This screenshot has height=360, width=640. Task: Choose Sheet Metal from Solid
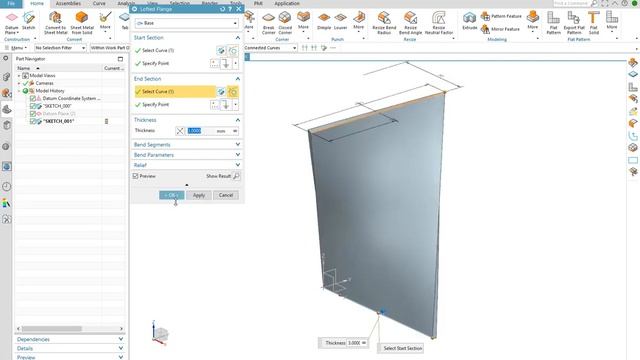click(x=82, y=22)
